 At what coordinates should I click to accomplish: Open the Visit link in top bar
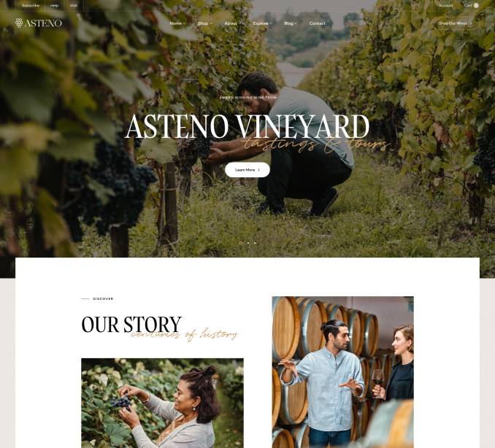click(73, 5)
